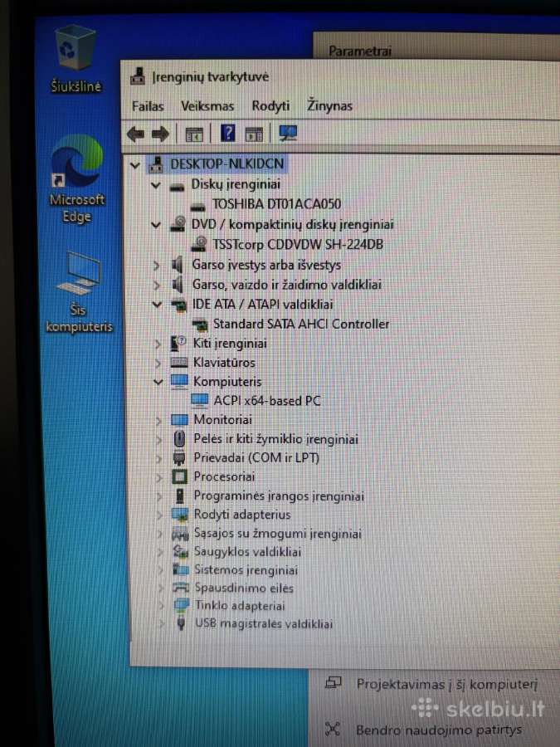This screenshot has width=560, height=747.
Task: Select the icon beside Sąsajos su žmogumi įrenginiai
Action: [x=181, y=534]
